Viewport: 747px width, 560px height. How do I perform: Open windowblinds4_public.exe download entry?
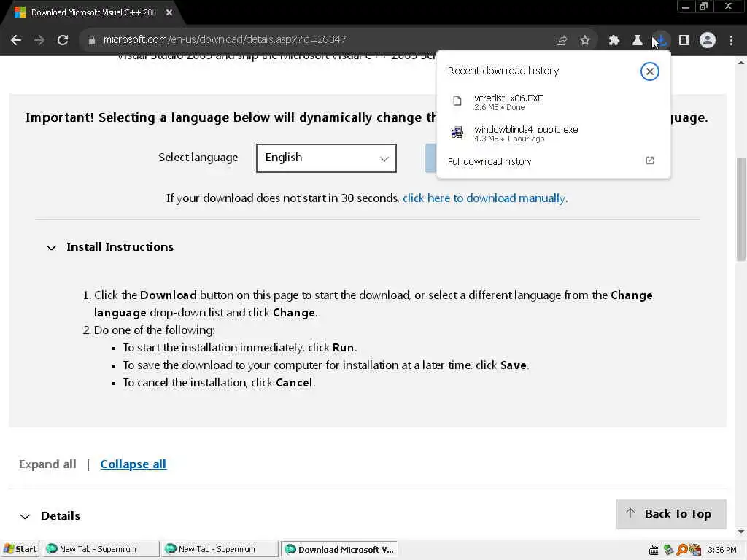coord(553,133)
